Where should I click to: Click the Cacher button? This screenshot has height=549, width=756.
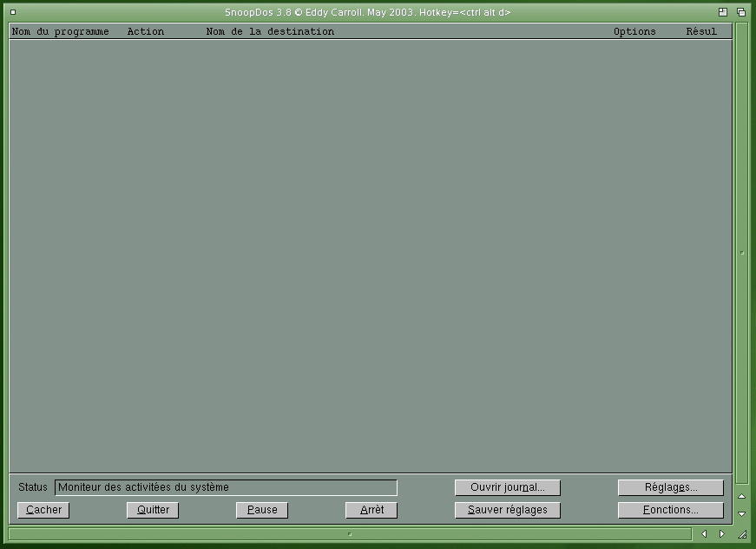[43, 510]
